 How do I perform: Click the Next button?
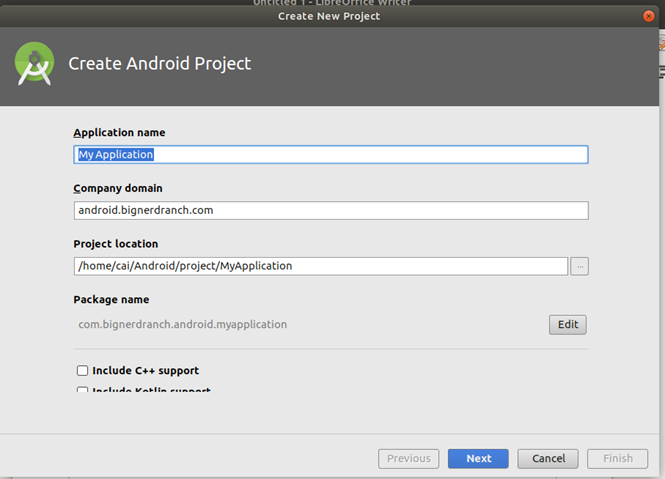point(478,459)
